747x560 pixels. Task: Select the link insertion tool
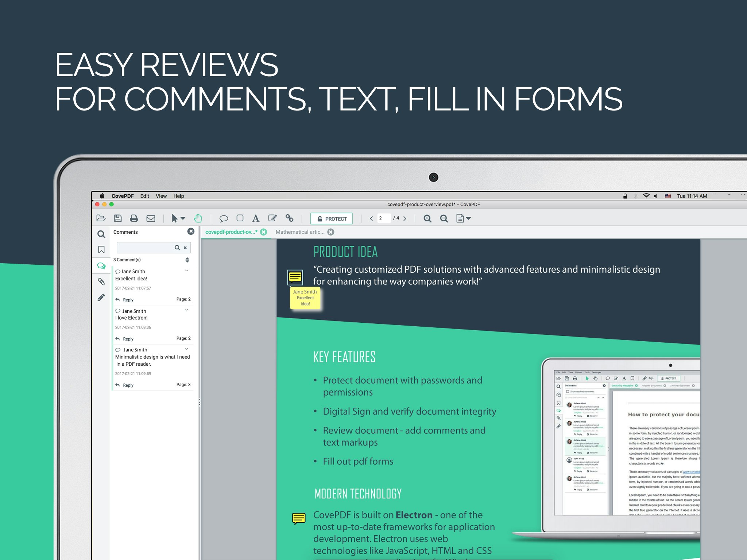[290, 218]
